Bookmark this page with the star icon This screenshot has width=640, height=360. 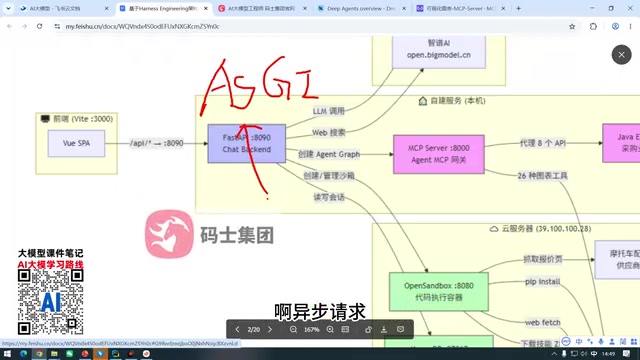[x=572, y=26]
